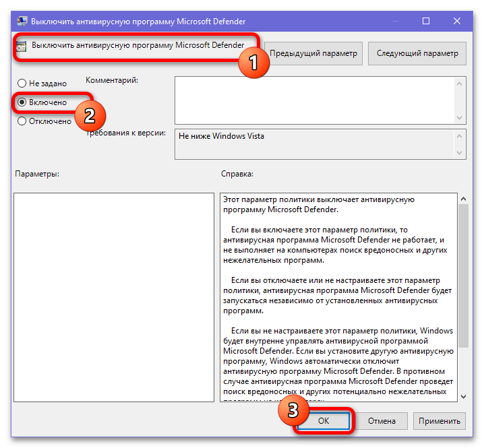Click the 'Комментарий:' label
Viewport: 484px width, 448px height.
pyautogui.click(x=112, y=80)
